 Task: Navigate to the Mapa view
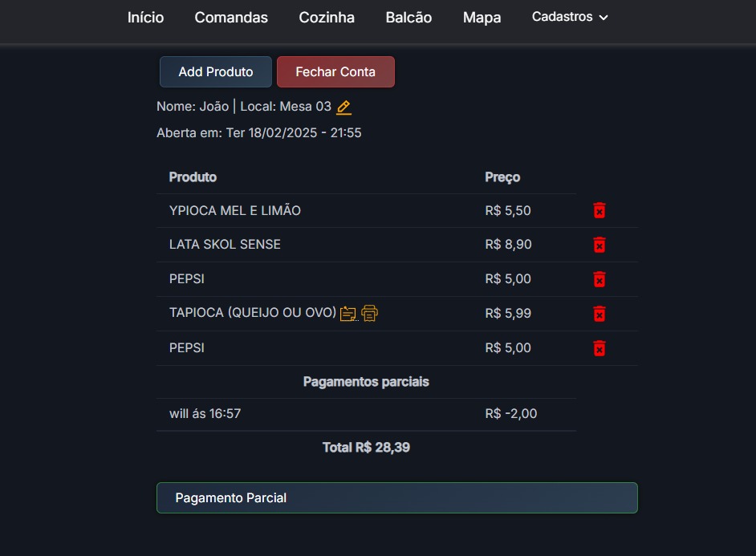[482, 17]
